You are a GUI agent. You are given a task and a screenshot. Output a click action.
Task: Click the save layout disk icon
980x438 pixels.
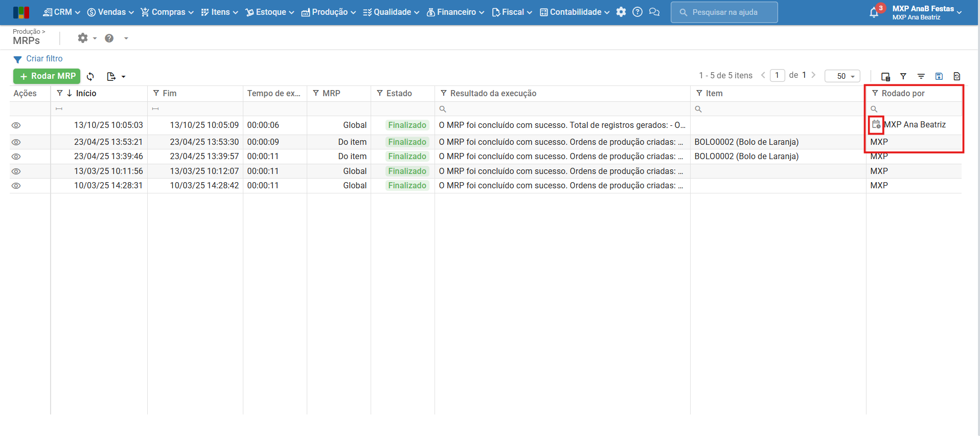[x=939, y=76]
